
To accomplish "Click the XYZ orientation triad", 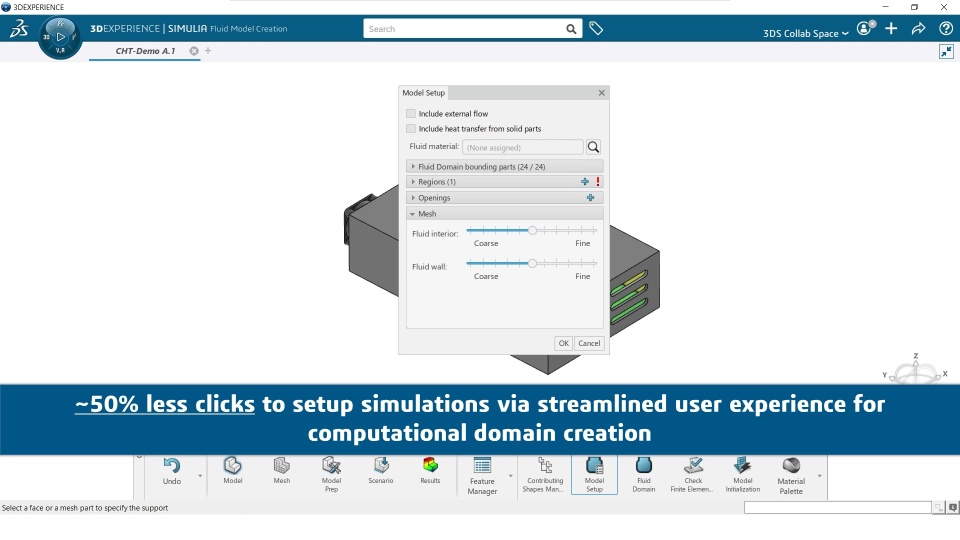I will [x=916, y=369].
